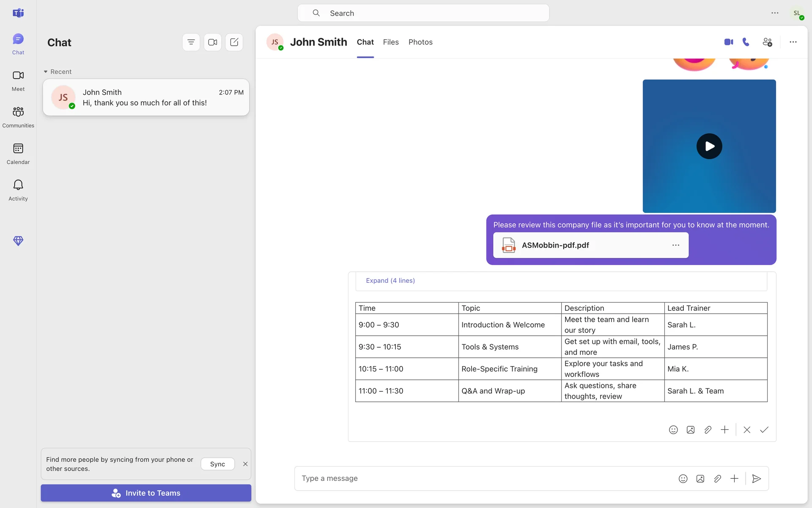This screenshot has width=812, height=508.
Task: Open the chat list filter icon
Action: [191, 42]
